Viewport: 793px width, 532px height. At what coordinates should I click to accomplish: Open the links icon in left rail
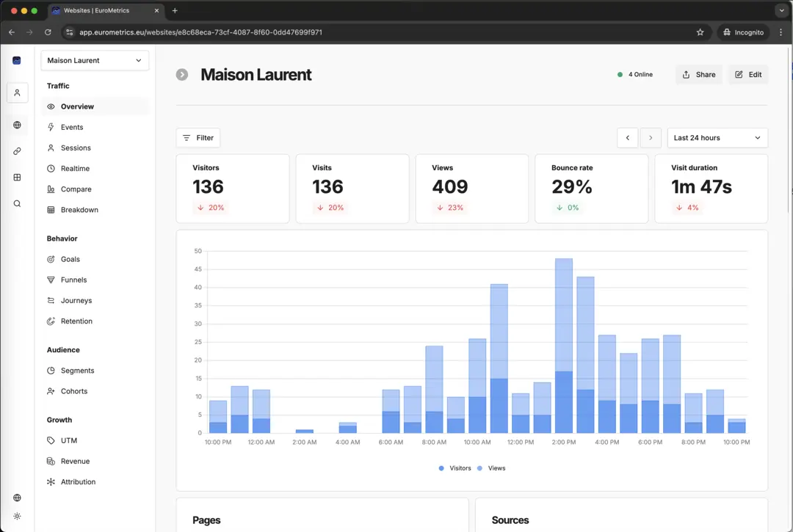(x=17, y=151)
